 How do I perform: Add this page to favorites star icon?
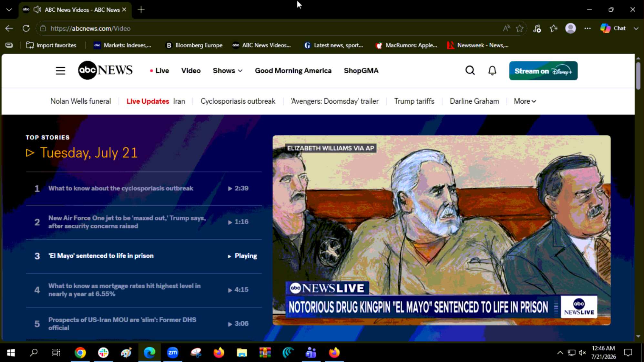[x=520, y=28]
